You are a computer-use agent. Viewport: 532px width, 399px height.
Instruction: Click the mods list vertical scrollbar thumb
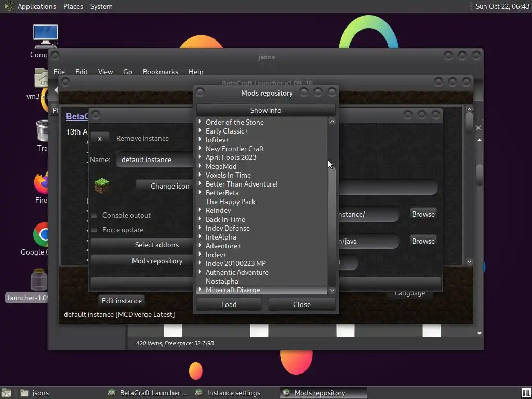[x=332, y=224]
